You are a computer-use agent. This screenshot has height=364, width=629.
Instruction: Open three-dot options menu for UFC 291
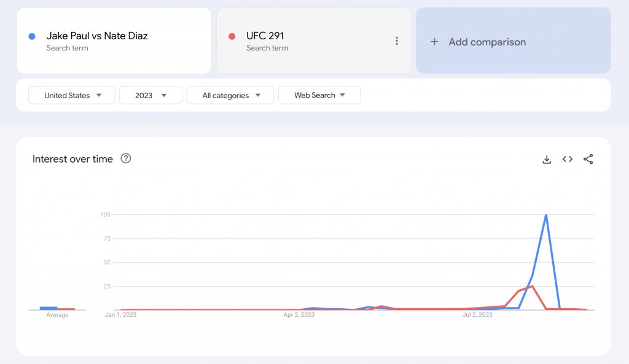(397, 41)
